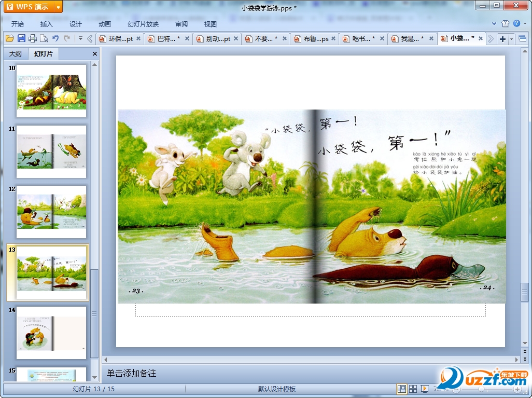Open the 幻灯片放映 menu tab

point(143,24)
